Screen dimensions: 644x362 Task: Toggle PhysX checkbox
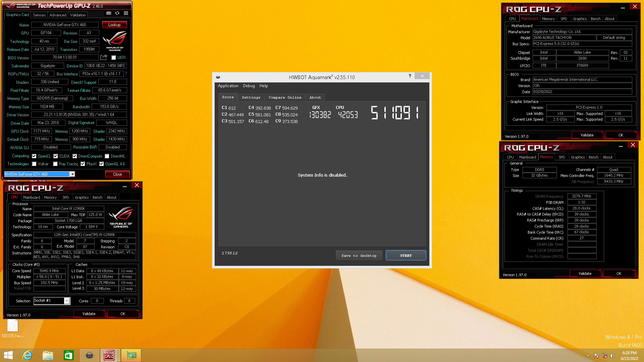pyautogui.click(x=83, y=164)
